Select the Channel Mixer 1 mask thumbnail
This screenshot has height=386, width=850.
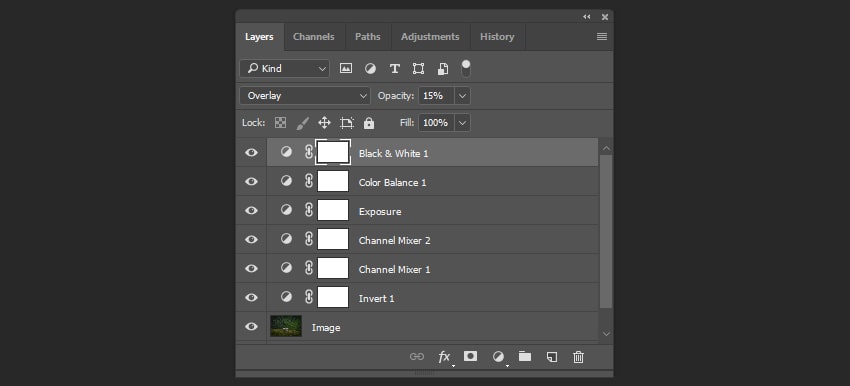[x=333, y=268]
